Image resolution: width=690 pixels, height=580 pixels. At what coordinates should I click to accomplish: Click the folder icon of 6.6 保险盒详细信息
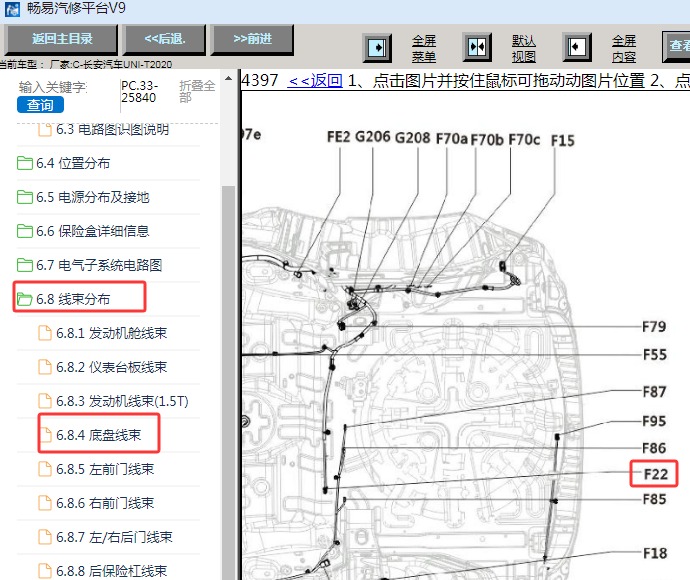(x=25, y=231)
